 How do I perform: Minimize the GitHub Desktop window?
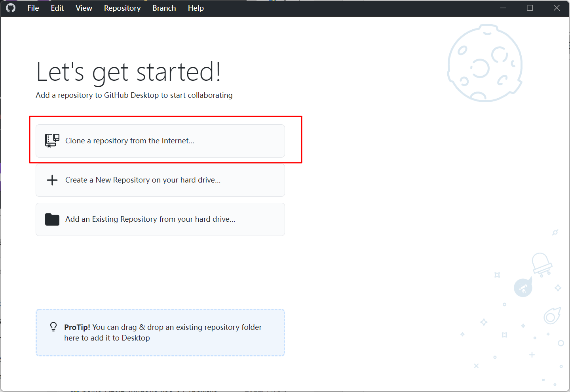coord(503,8)
